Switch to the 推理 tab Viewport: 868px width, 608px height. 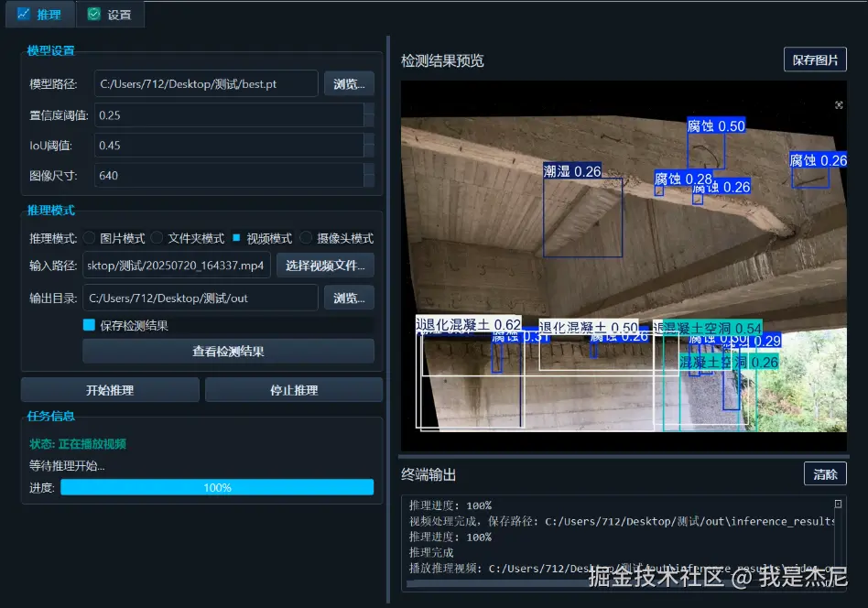39,15
